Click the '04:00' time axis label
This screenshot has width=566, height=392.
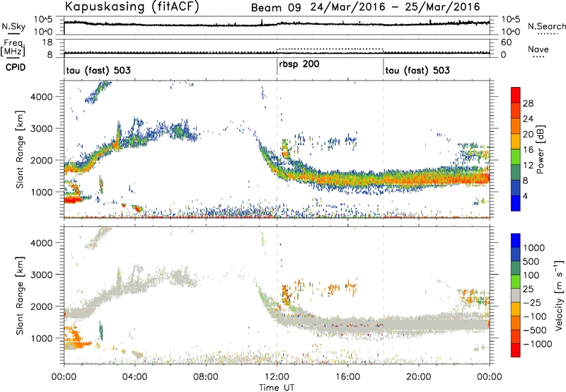tap(134, 377)
